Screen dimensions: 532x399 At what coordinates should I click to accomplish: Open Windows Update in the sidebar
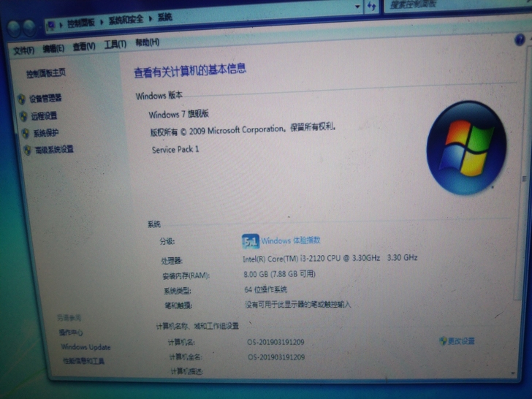[x=85, y=346]
